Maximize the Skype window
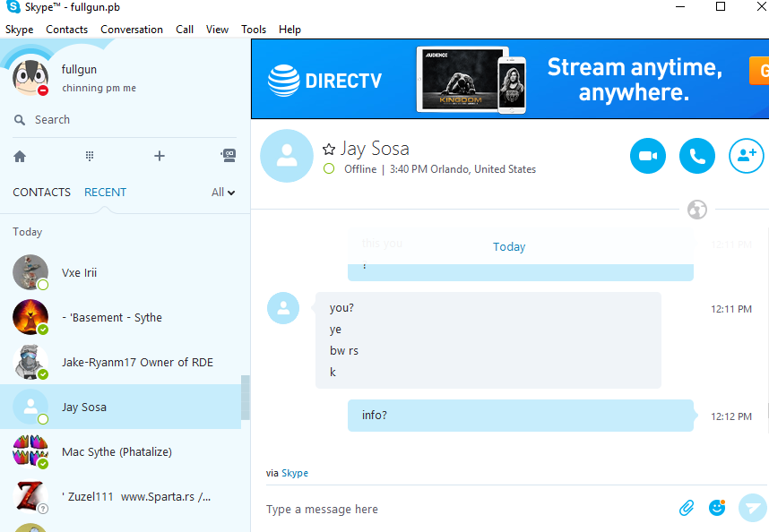The width and height of the screenshot is (769, 532). tap(721, 6)
